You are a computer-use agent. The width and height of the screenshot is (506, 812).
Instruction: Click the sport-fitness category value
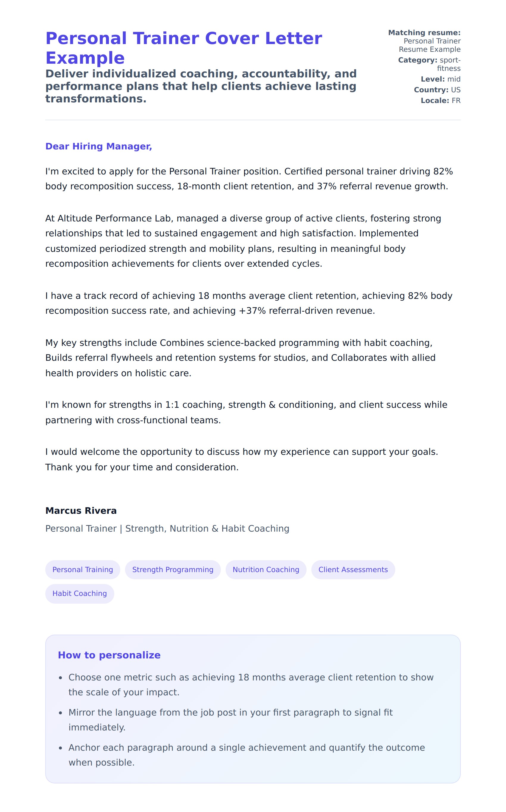tap(449, 64)
